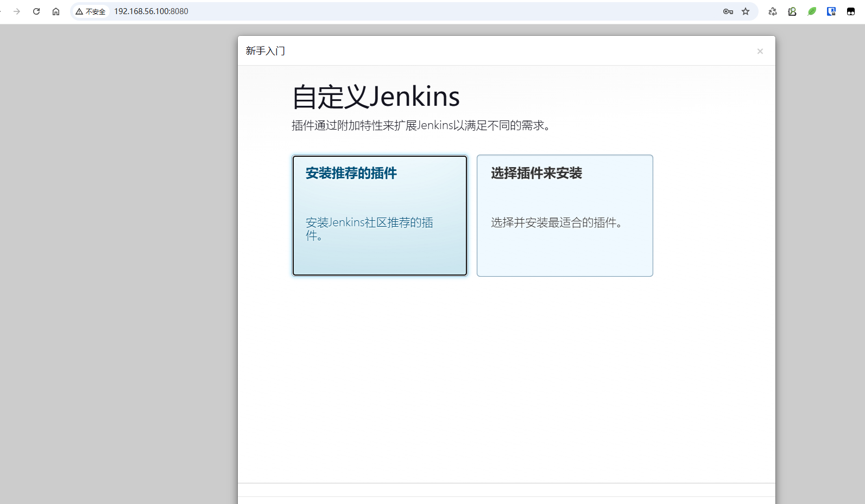The height and width of the screenshot is (504, 865).
Task: Open the 不安全 site security warning badge
Action: coord(91,11)
